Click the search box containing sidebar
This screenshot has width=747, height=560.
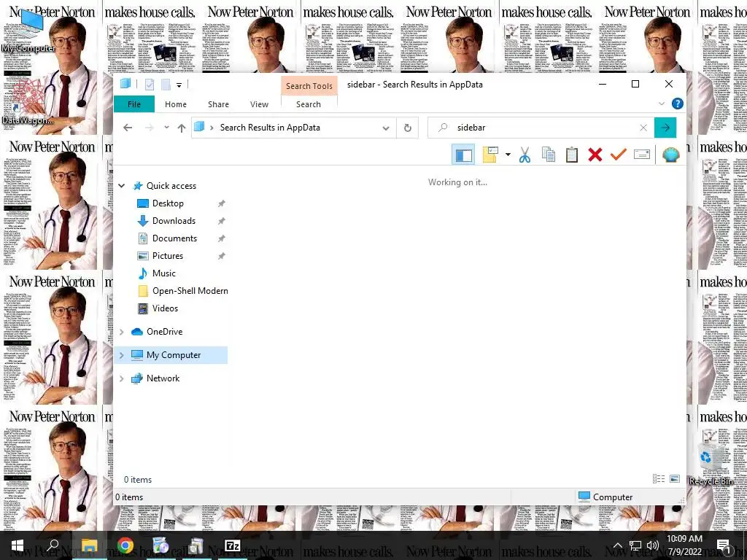541,128
